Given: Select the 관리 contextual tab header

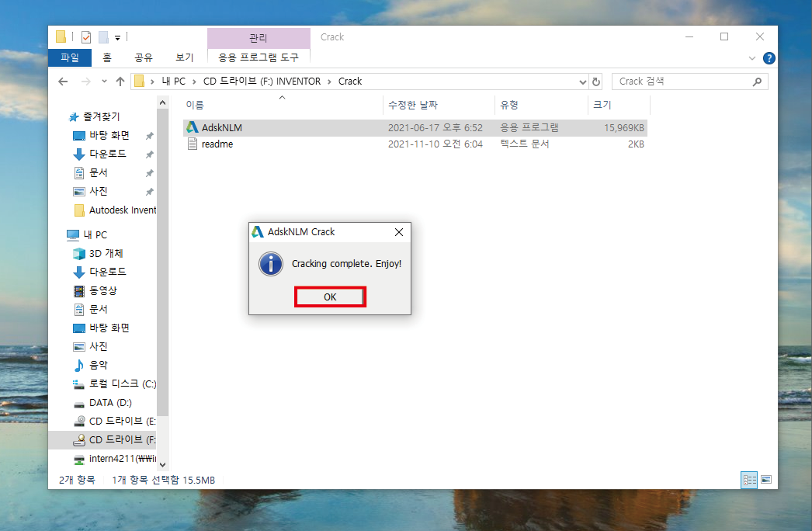Looking at the screenshot, I should [x=259, y=38].
